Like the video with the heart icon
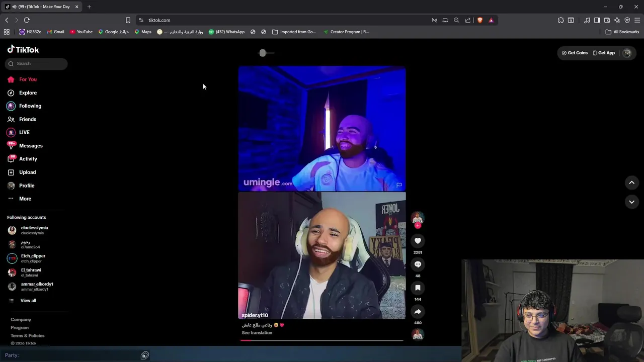 click(418, 241)
